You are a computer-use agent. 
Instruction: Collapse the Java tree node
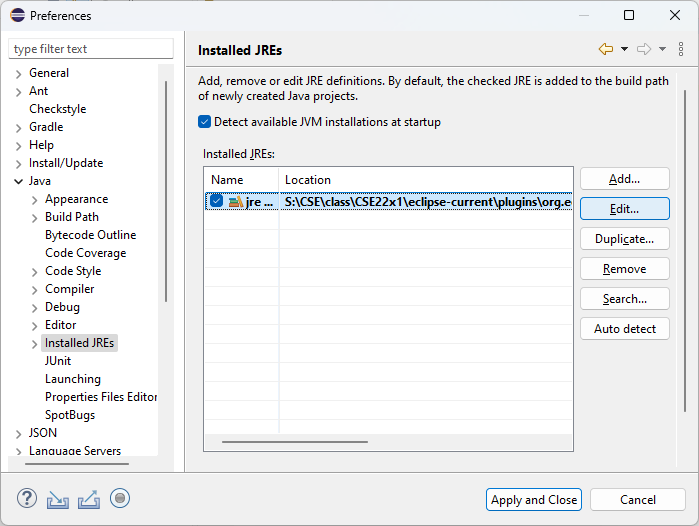coord(19,181)
